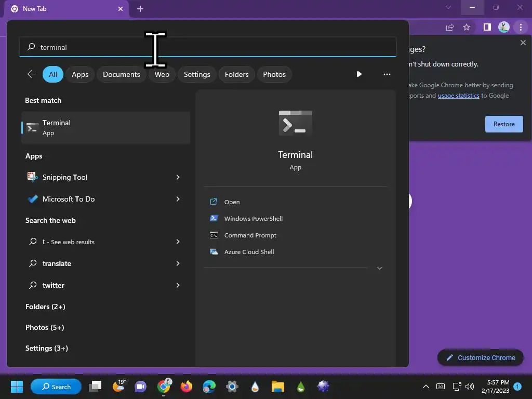Viewport: 532px width, 399px height.
Task: Click the green drop taskbar icon
Action: (301, 387)
